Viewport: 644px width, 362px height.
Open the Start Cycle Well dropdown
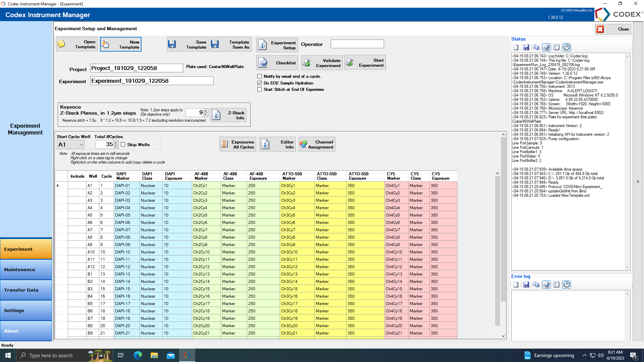pyautogui.click(x=81, y=145)
